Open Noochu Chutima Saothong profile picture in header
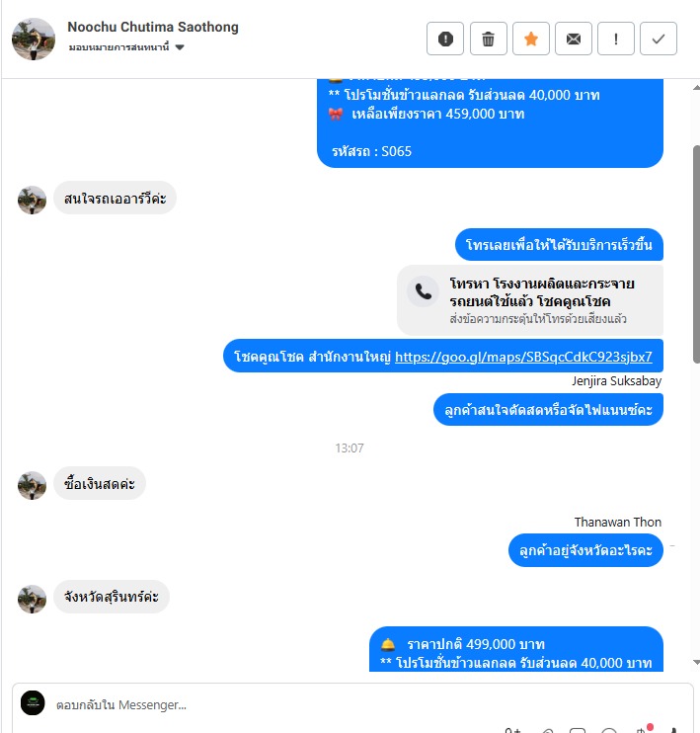 [34, 40]
